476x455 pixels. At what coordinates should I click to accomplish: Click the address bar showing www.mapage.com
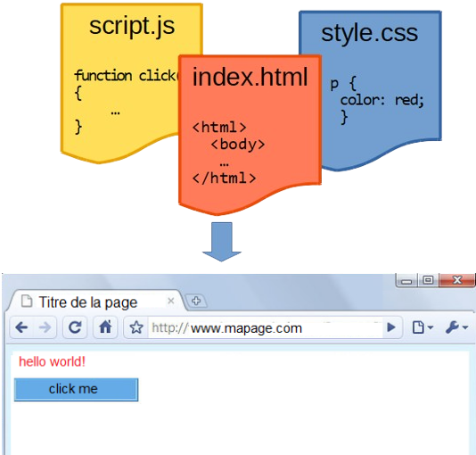[266, 328]
